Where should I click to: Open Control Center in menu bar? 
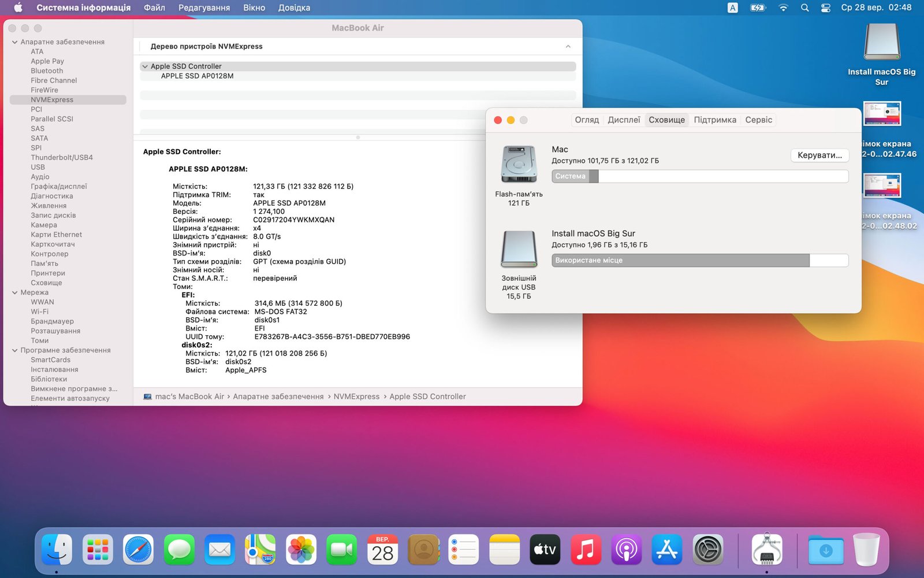coord(826,8)
